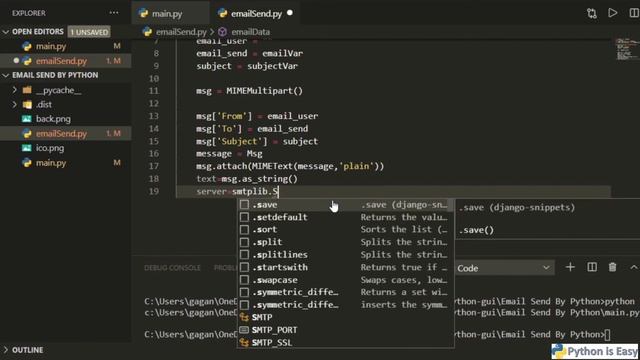Click the msg.attach line of code

[290, 167]
